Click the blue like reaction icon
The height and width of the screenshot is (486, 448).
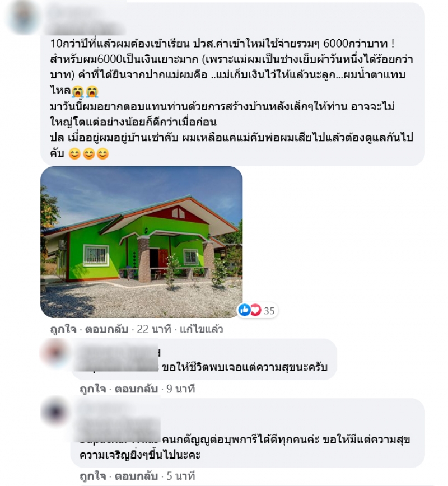[245, 310]
